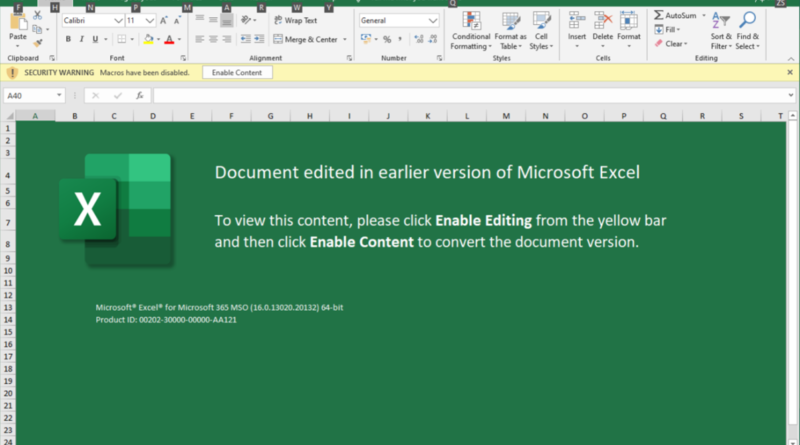
Task: Click the Accounting Number Format icon
Action: coord(366,39)
